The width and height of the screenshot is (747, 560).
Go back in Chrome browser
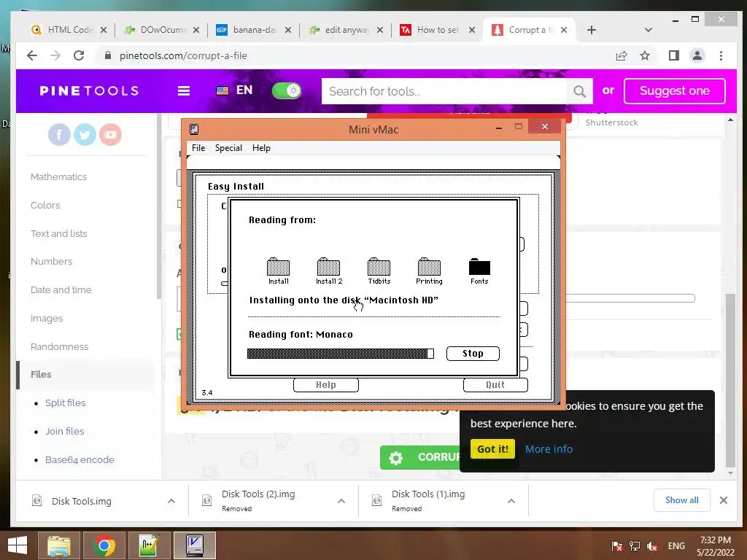click(32, 55)
